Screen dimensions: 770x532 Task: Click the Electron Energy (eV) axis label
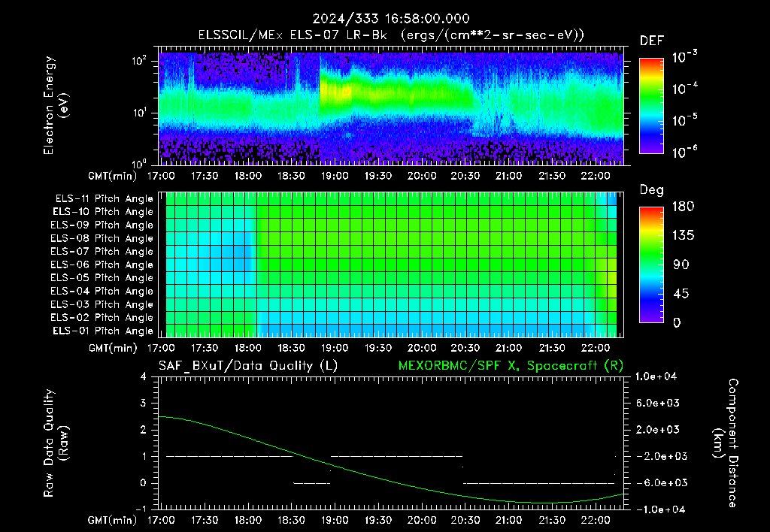tap(56, 105)
